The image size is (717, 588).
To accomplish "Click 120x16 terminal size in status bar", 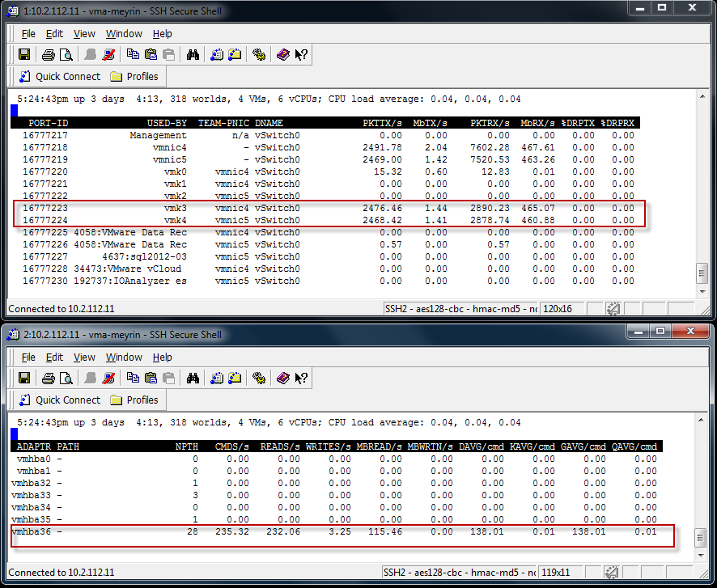I will point(558,309).
